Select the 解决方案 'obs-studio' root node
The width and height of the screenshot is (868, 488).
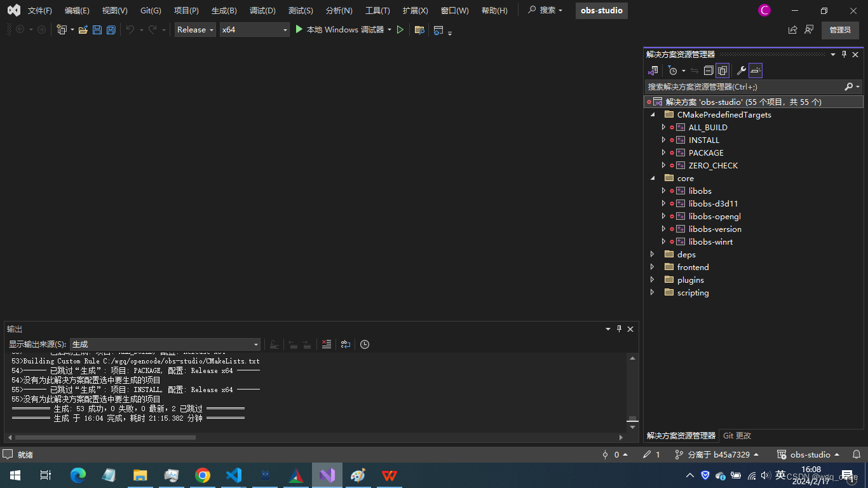754,102
